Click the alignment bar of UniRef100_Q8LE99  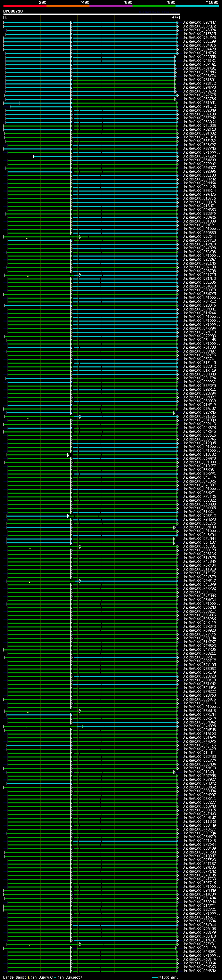[91, 41]
